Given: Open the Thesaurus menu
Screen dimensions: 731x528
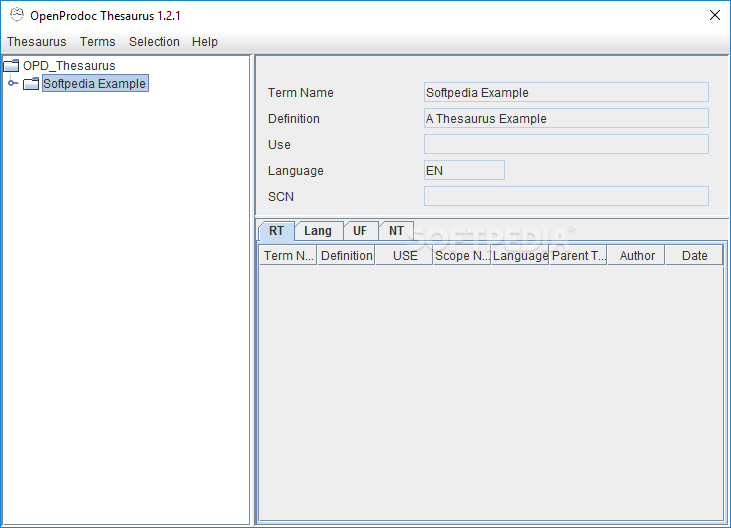Looking at the screenshot, I should tap(36, 42).
